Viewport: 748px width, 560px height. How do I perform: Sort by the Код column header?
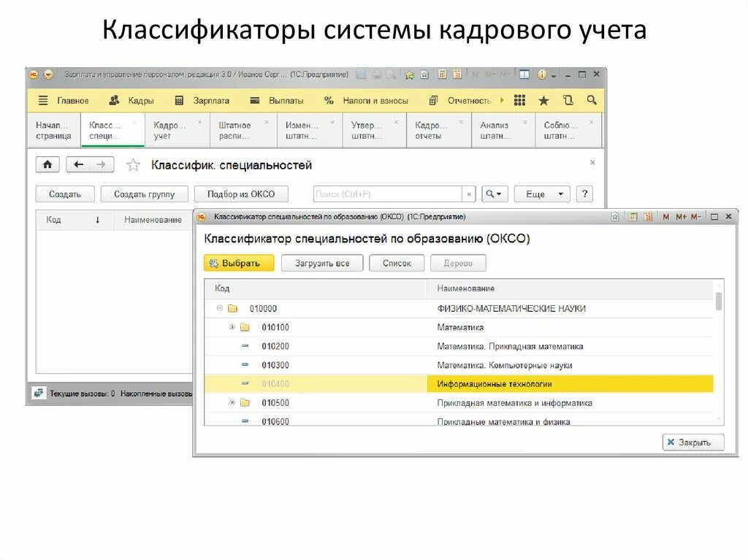pos(74,220)
